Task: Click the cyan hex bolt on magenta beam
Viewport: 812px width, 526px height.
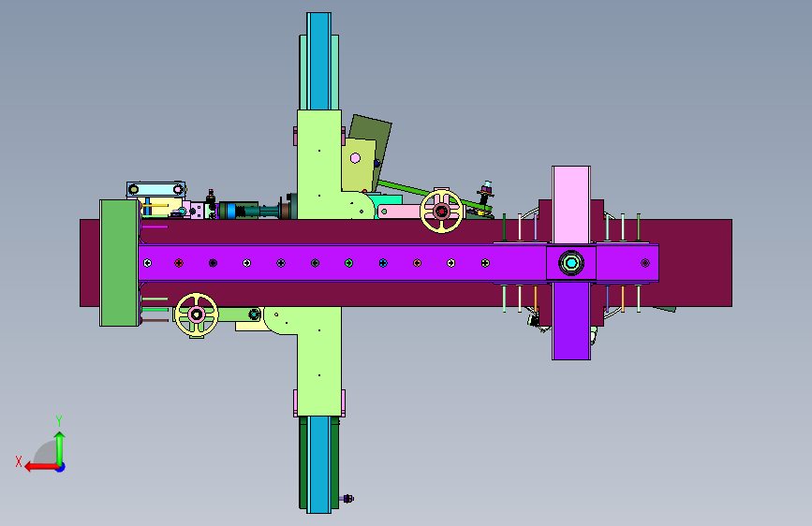Action: 571,263
